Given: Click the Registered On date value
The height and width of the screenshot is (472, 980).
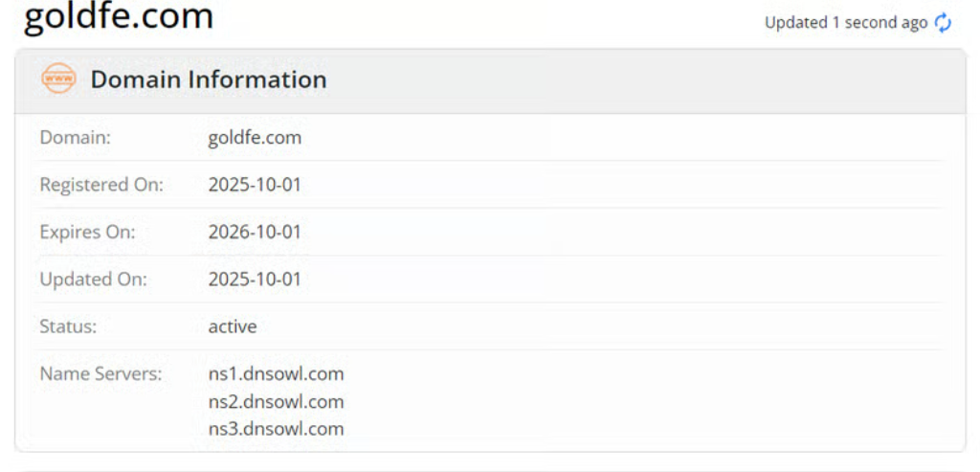Looking at the screenshot, I should (255, 185).
